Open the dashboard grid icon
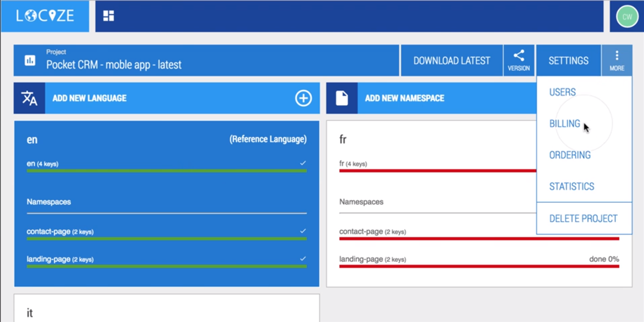This screenshot has height=322, width=644. pyautogui.click(x=109, y=16)
